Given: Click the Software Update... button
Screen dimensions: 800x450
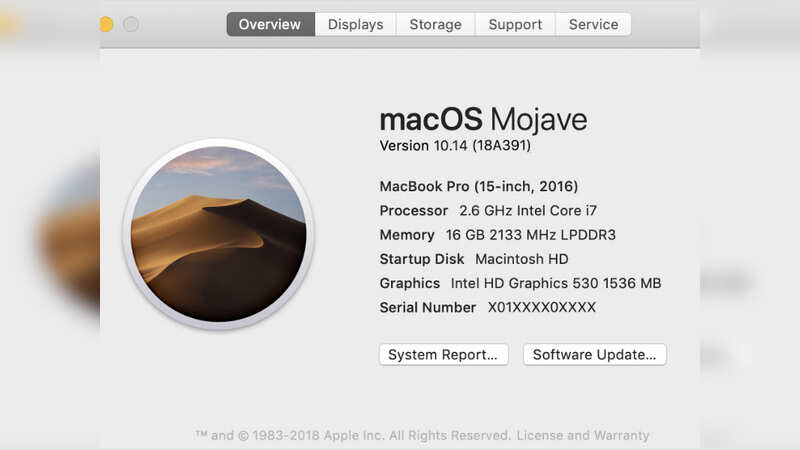Looking at the screenshot, I should pos(594,355).
